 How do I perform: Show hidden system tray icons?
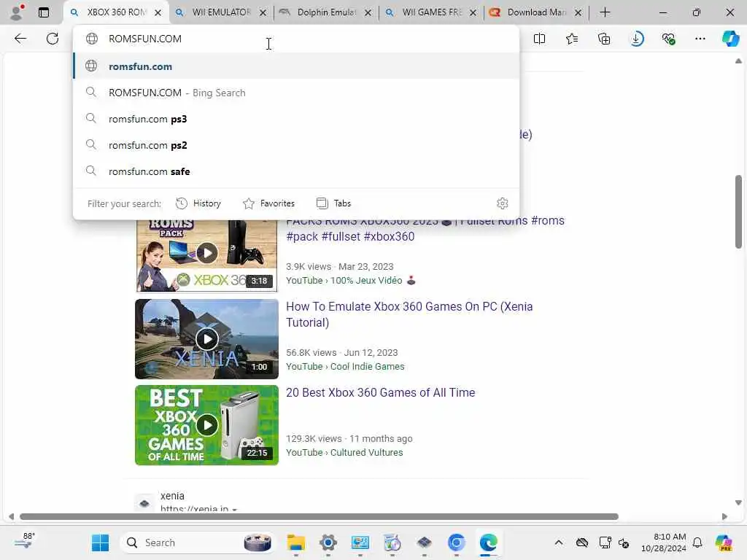pyautogui.click(x=559, y=542)
